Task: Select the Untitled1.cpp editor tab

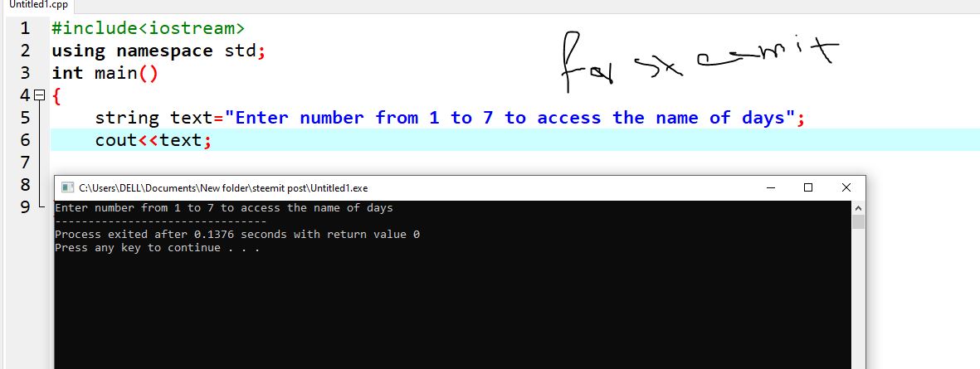Action: [37, 5]
